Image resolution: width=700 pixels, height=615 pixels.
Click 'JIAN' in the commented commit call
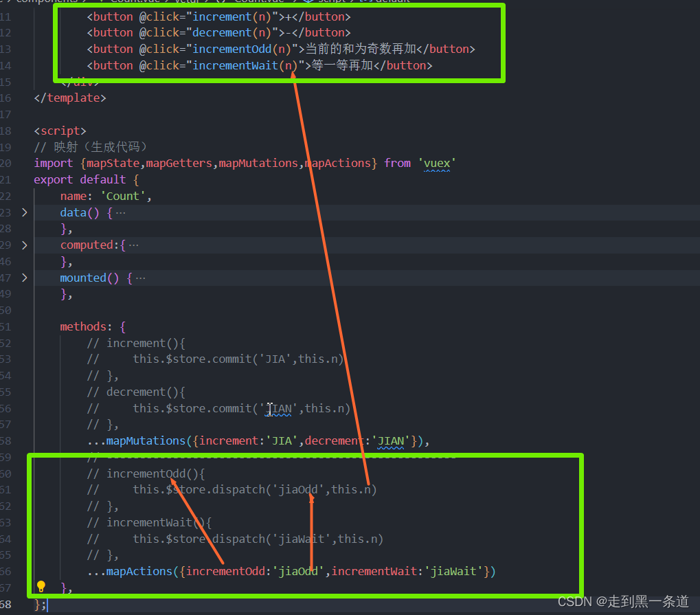coord(279,409)
